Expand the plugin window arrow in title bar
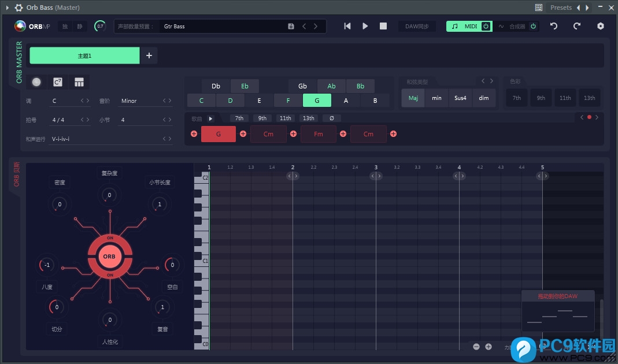The width and height of the screenshot is (618, 364). point(7,8)
